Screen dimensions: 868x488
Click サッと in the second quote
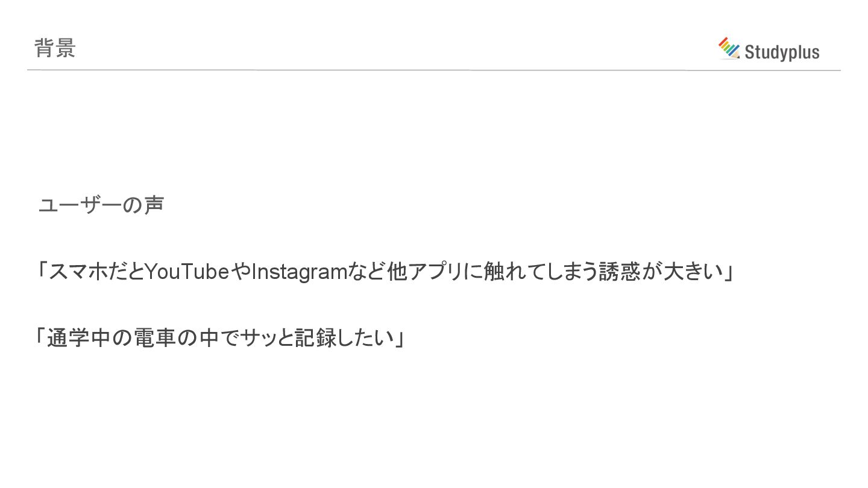(x=266, y=338)
